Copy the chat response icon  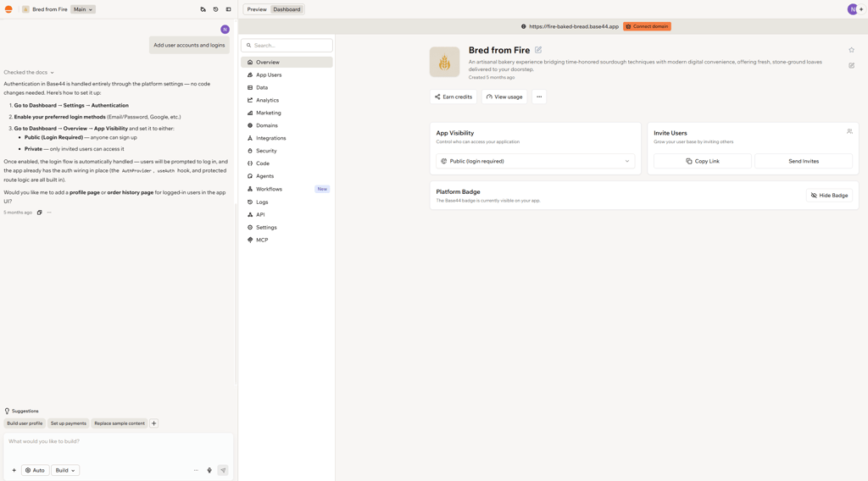click(x=39, y=213)
